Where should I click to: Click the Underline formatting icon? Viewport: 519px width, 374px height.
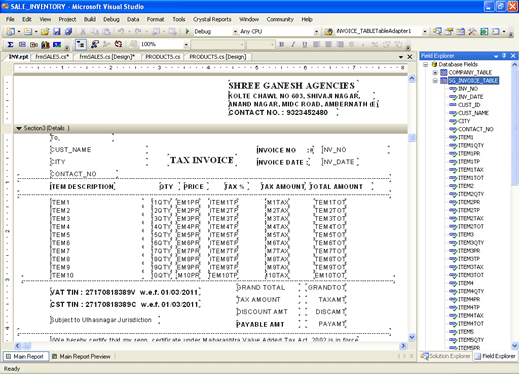[x=305, y=44]
